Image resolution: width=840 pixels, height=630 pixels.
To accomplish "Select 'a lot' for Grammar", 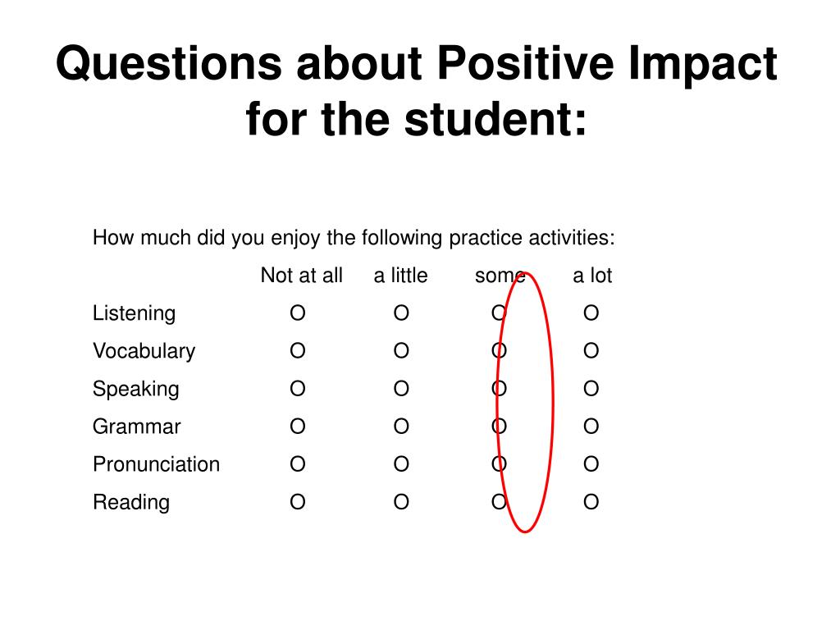I will (x=591, y=427).
